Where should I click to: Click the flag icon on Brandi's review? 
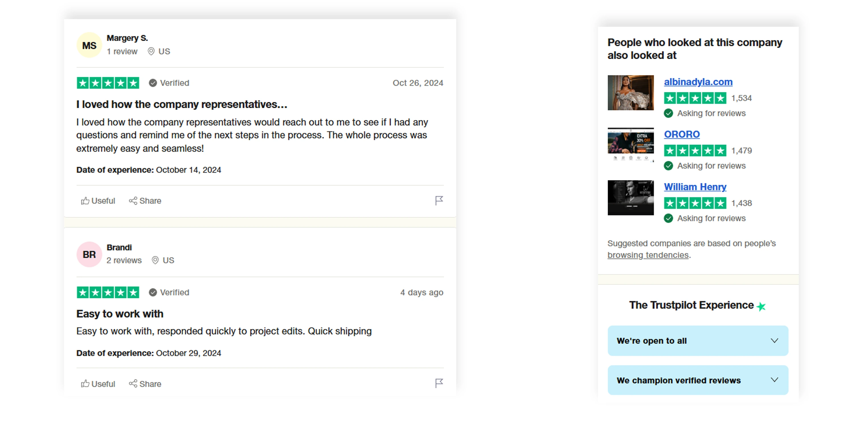439,383
